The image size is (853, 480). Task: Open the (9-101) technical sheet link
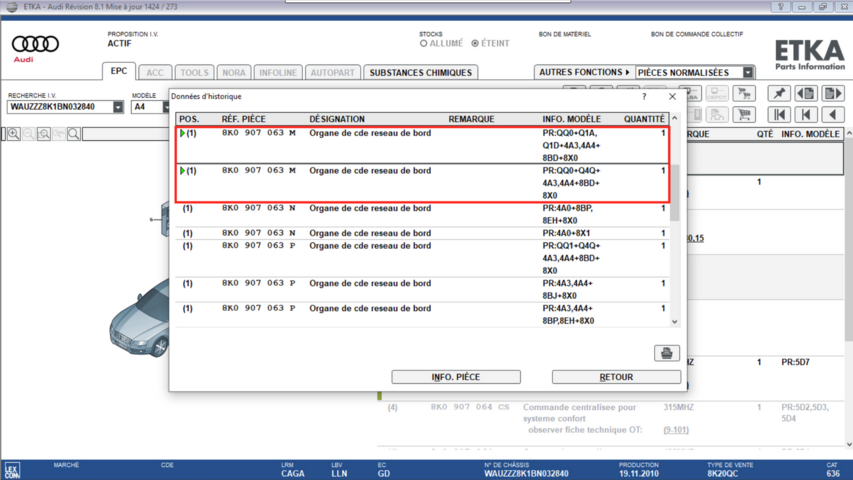click(676, 430)
